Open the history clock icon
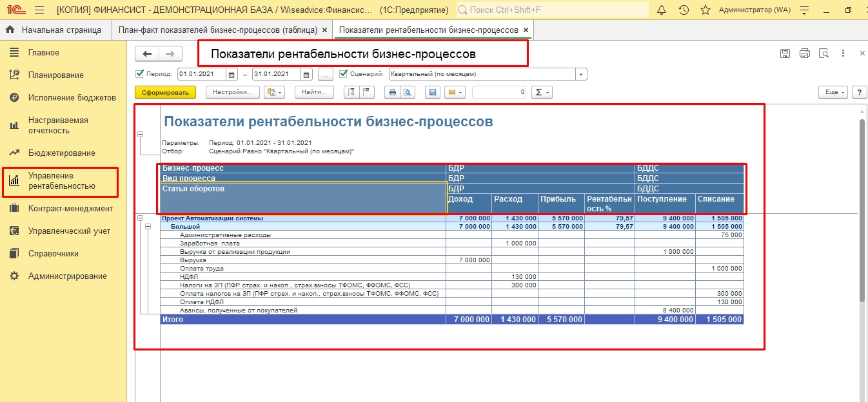This screenshot has width=868, height=402. 684,10
